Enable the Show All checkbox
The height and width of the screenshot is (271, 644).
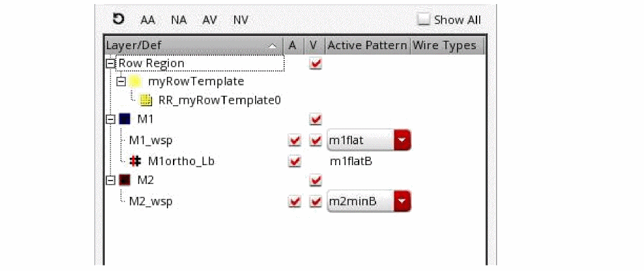tap(423, 20)
